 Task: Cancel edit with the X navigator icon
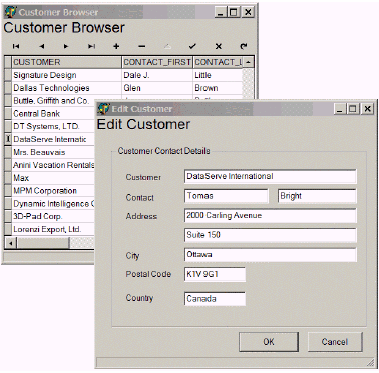click(x=219, y=46)
